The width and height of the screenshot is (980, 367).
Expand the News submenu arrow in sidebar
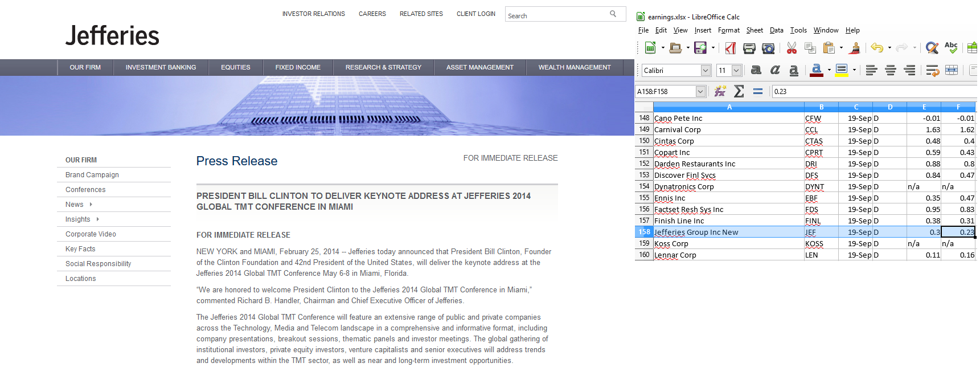click(x=91, y=205)
